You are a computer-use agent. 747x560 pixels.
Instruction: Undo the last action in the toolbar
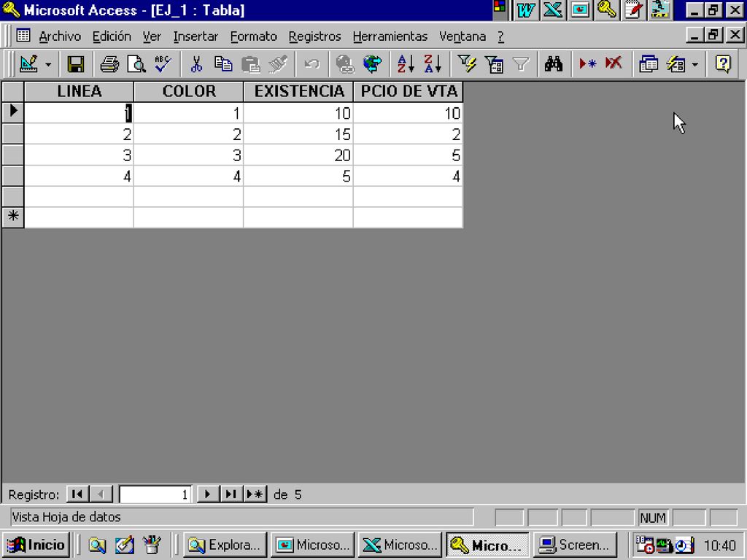click(x=311, y=64)
